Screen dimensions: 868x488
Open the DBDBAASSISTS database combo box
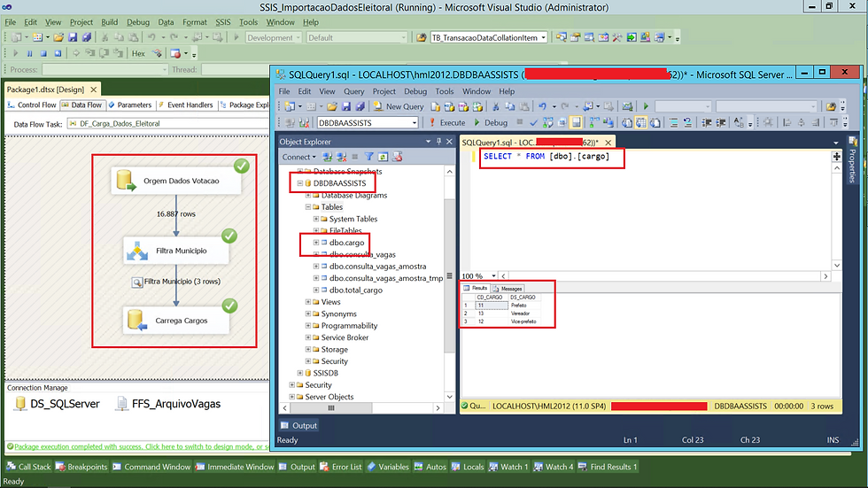[367, 123]
